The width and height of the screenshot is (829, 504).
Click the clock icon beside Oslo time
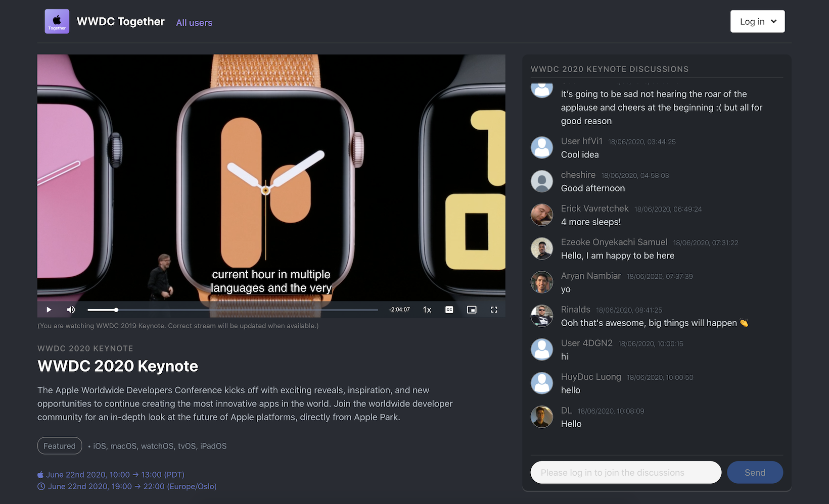(x=41, y=486)
